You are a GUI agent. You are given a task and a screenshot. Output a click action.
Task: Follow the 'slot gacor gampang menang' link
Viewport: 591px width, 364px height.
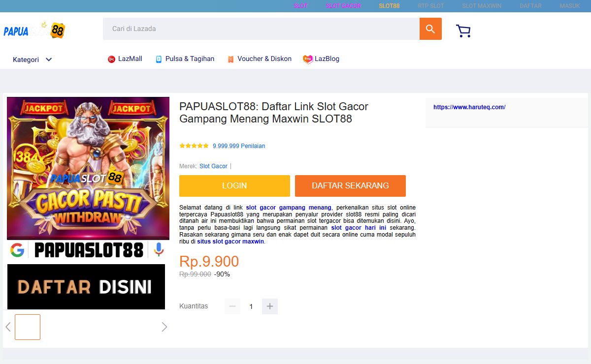(289, 208)
